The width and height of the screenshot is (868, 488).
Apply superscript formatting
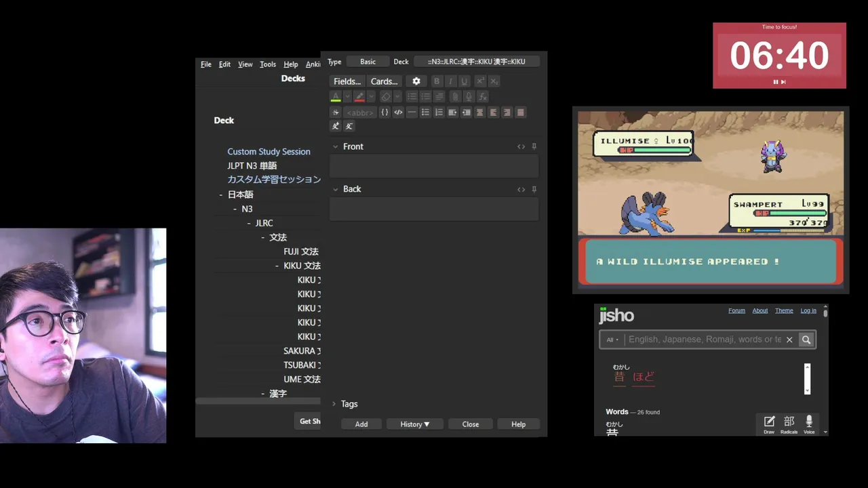(480, 81)
